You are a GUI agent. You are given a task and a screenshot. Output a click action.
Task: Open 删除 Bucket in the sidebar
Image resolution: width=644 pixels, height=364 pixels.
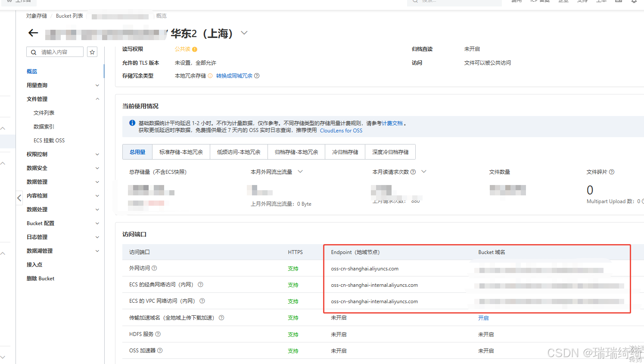pyautogui.click(x=40, y=279)
